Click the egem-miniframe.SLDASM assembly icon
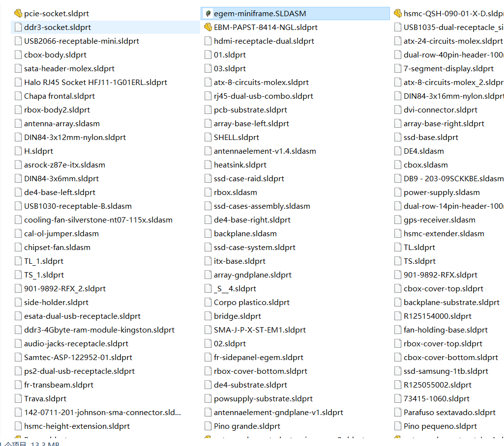The width and height of the screenshot is (504, 446). [208, 13]
